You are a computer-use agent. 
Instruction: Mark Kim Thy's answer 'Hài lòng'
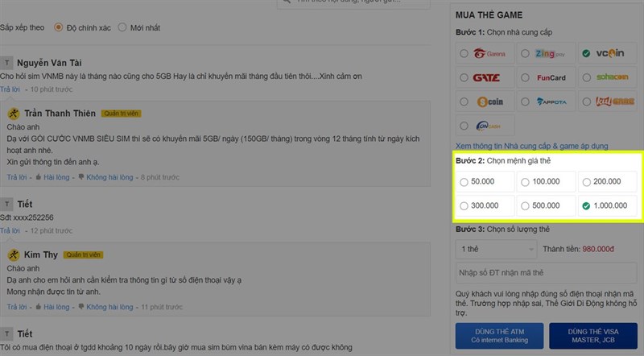tap(52, 307)
